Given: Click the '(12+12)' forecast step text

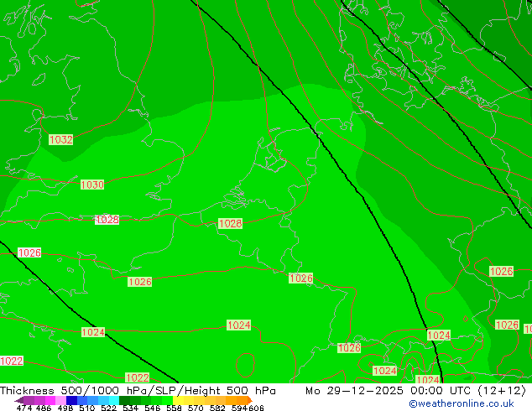Looking at the screenshot, I should [x=502, y=391].
